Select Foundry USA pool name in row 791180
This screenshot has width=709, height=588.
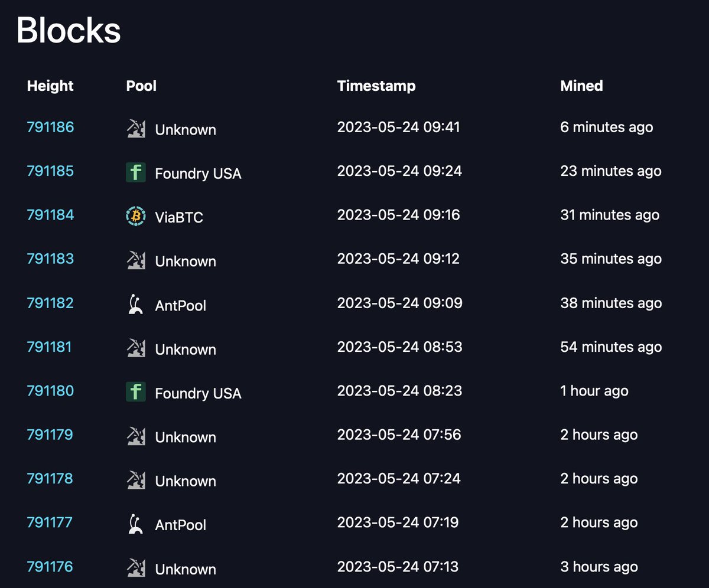(198, 394)
